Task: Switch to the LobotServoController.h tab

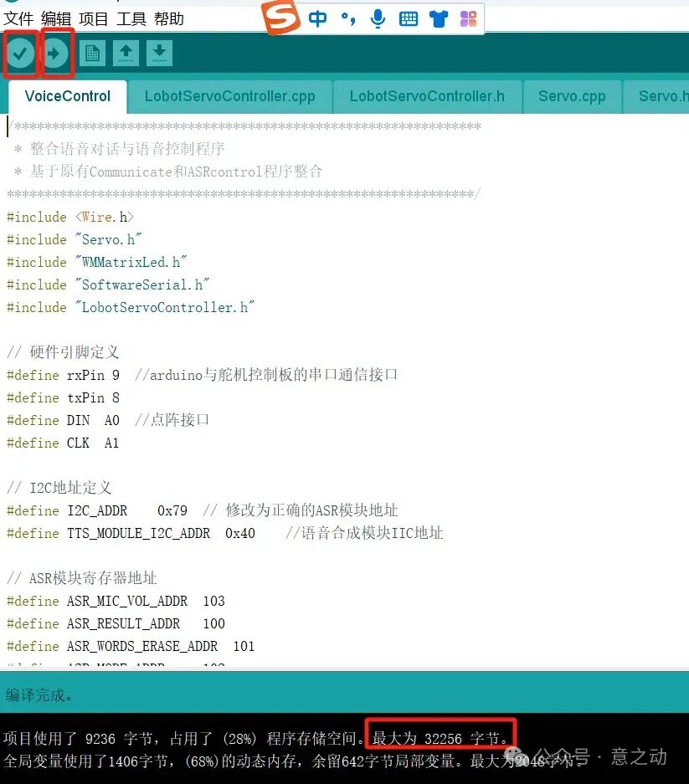Action: (x=427, y=96)
